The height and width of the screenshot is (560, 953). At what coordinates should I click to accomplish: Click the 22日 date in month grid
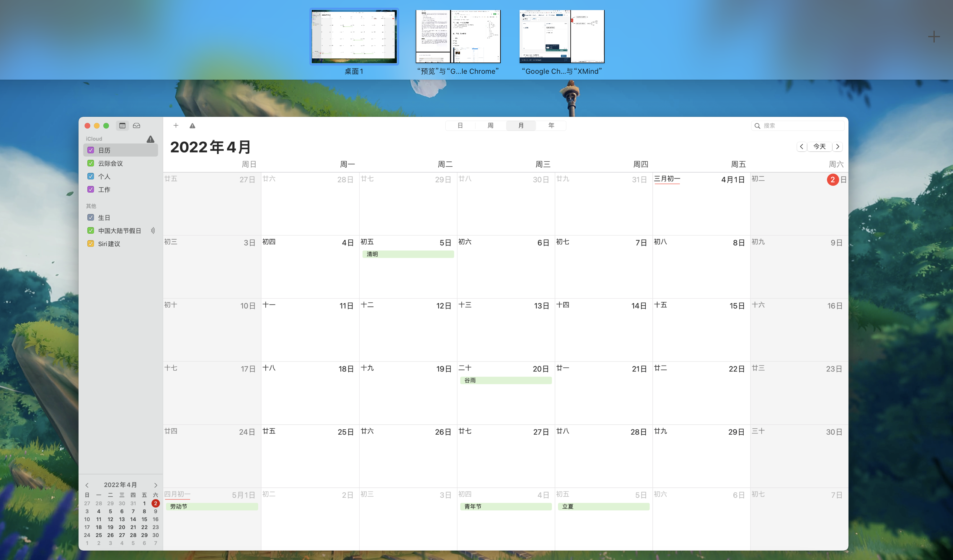pos(737,369)
